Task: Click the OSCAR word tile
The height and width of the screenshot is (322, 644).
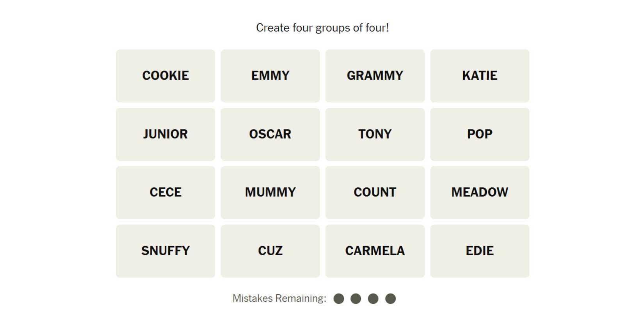Action: pos(270,134)
